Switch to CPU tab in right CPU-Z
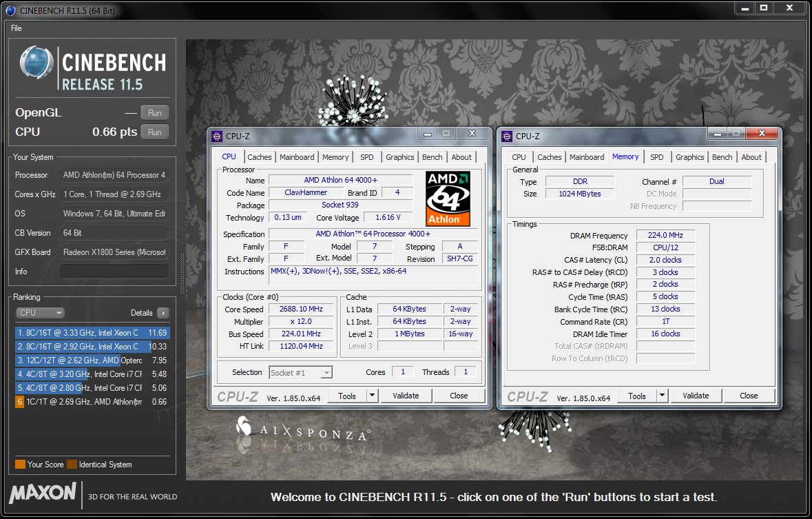 [x=519, y=157]
